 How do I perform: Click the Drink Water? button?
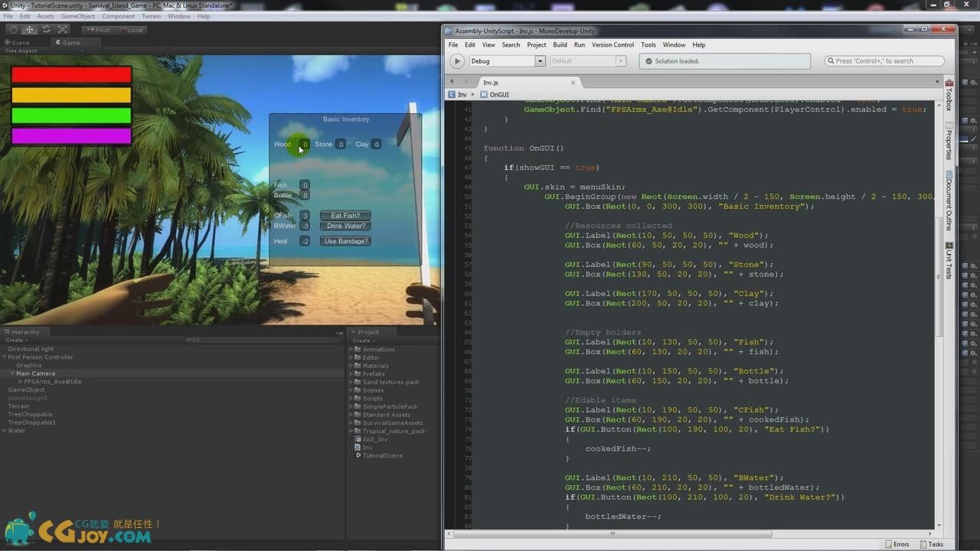(345, 226)
